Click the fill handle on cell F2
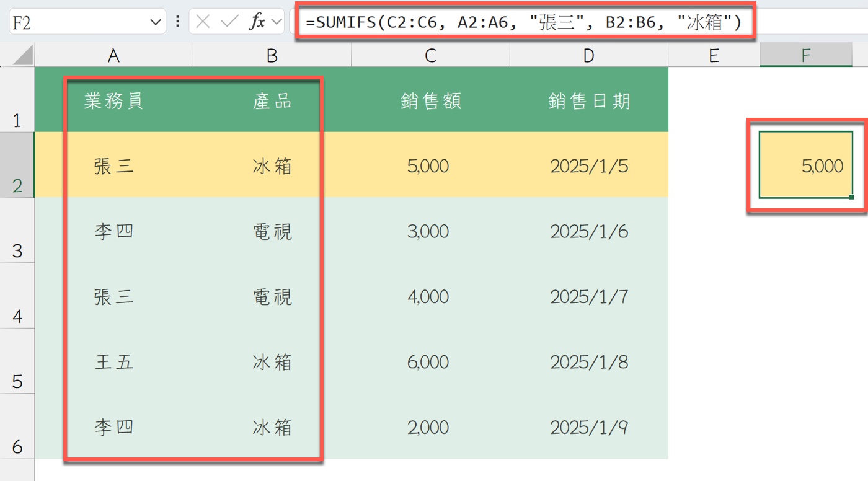 pos(852,197)
